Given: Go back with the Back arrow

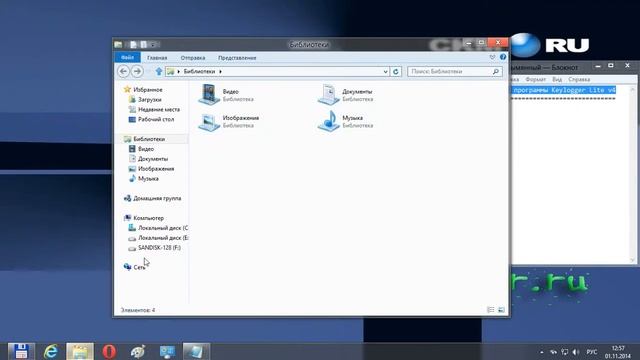Looking at the screenshot, I should 123,71.
